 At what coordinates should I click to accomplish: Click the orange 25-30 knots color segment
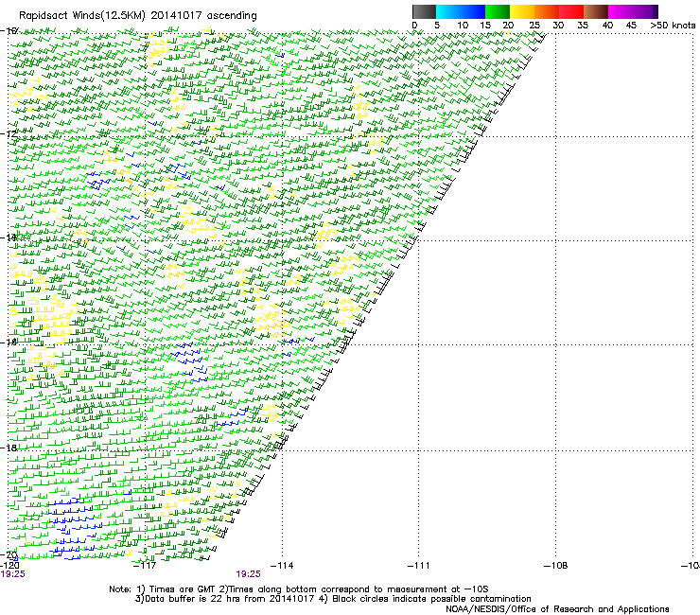547,11
